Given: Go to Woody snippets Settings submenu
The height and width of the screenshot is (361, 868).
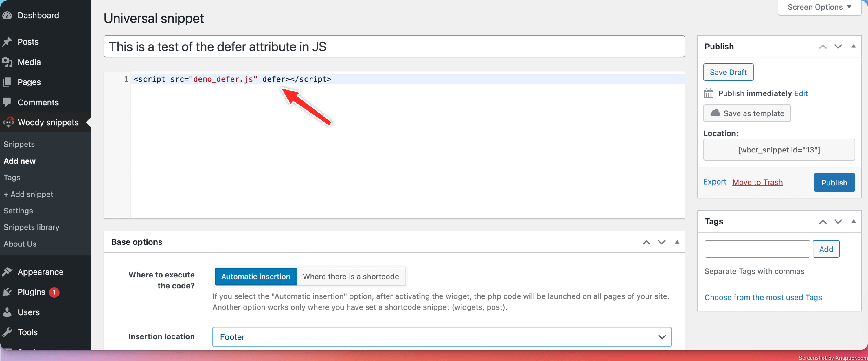Looking at the screenshot, I should (18, 211).
